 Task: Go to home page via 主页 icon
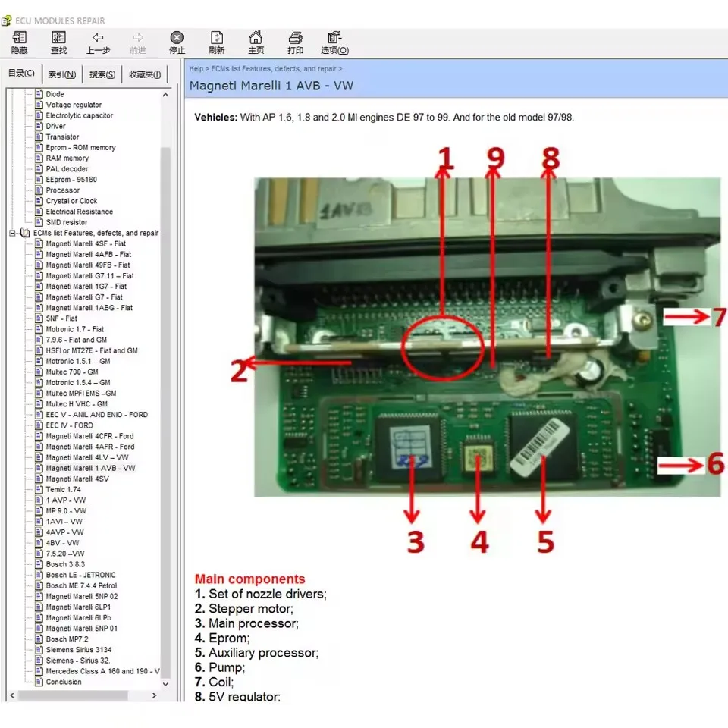coord(256,42)
